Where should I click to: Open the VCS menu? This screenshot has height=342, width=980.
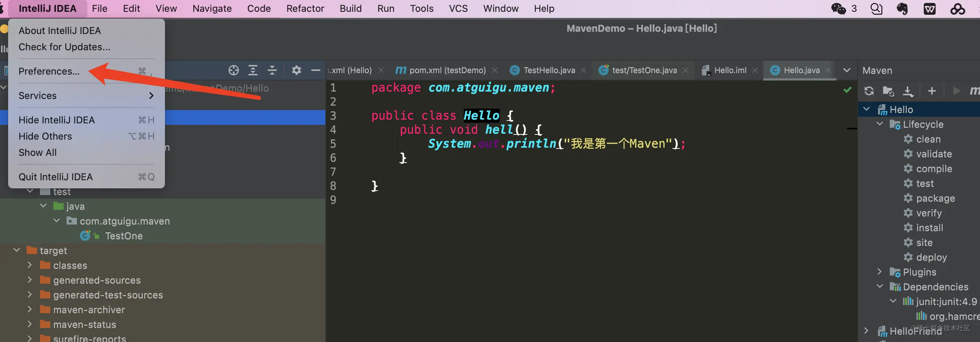pyautogui.click(x=458, y=8)
